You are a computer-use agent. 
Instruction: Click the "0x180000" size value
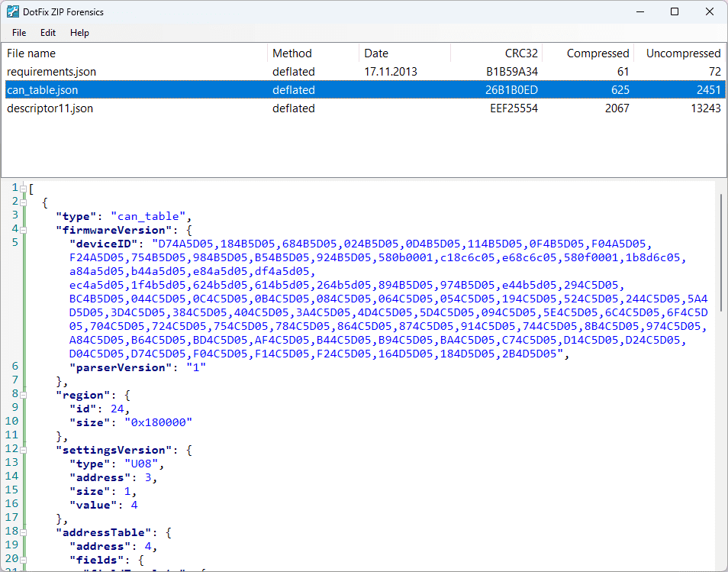(158, 422)
